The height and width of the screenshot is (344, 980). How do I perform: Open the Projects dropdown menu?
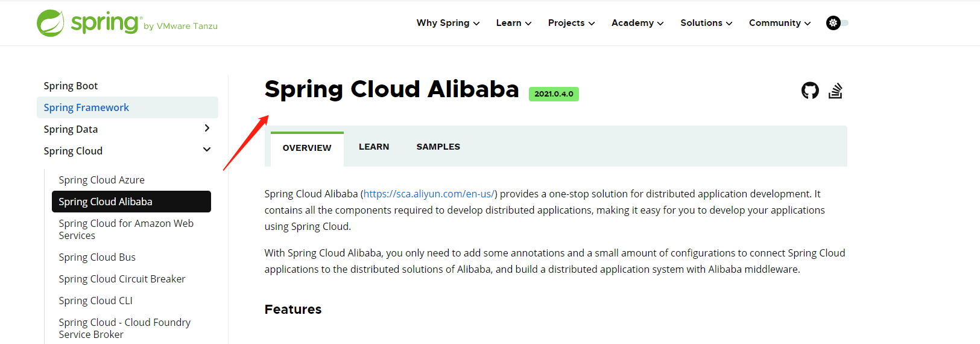571,23
